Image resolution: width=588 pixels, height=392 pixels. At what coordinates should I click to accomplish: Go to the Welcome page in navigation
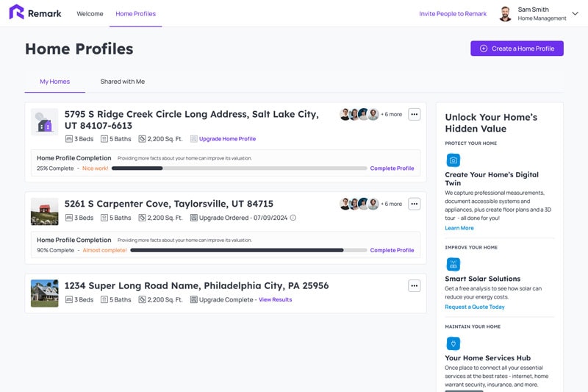(x=90, y=13)
